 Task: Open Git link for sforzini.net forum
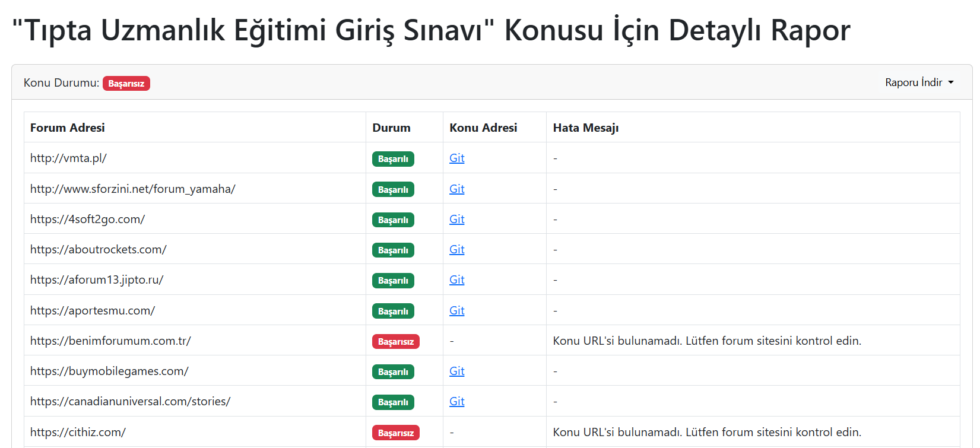point(456,189)
